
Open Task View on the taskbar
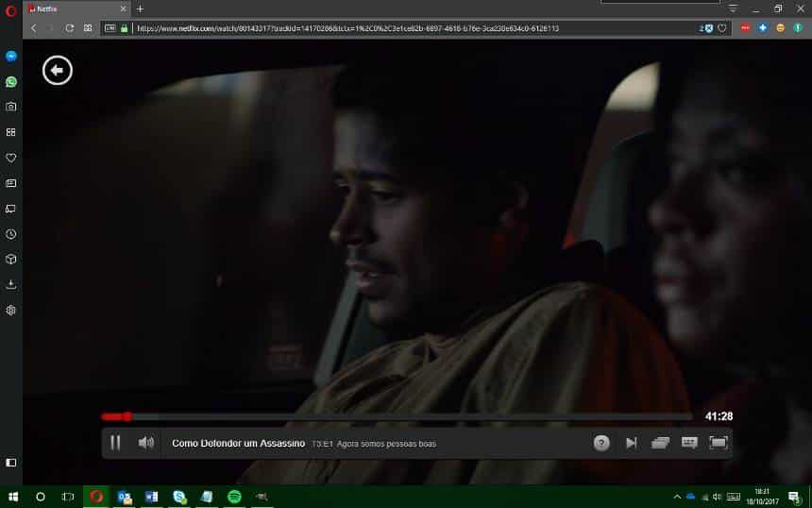click(x=68, y=497)
